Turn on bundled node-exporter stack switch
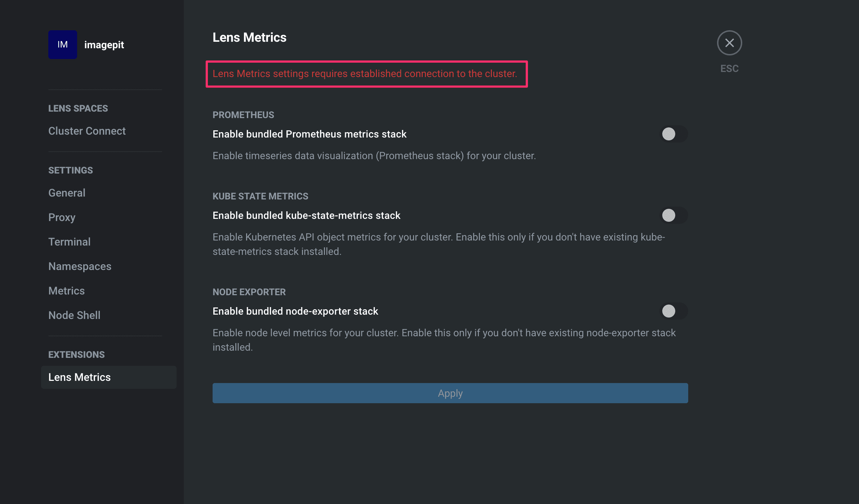 pyautogui.click(x=673, y=311)
